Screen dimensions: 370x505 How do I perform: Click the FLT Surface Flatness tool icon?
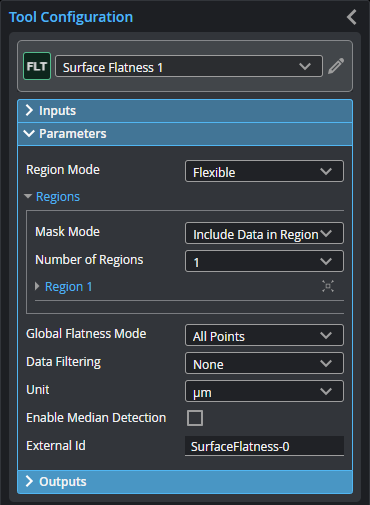tap(37, 66)
